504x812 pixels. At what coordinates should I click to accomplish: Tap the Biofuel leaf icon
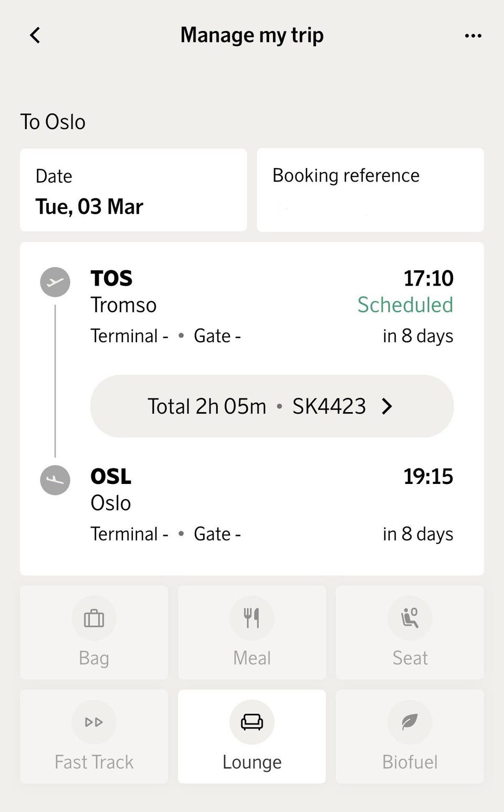[409, 722]
